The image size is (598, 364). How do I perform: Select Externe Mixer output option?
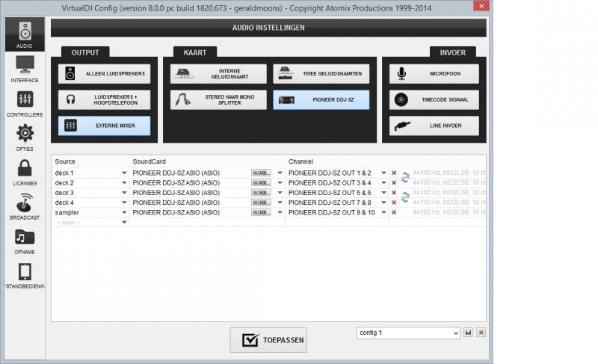pos(104,126)
